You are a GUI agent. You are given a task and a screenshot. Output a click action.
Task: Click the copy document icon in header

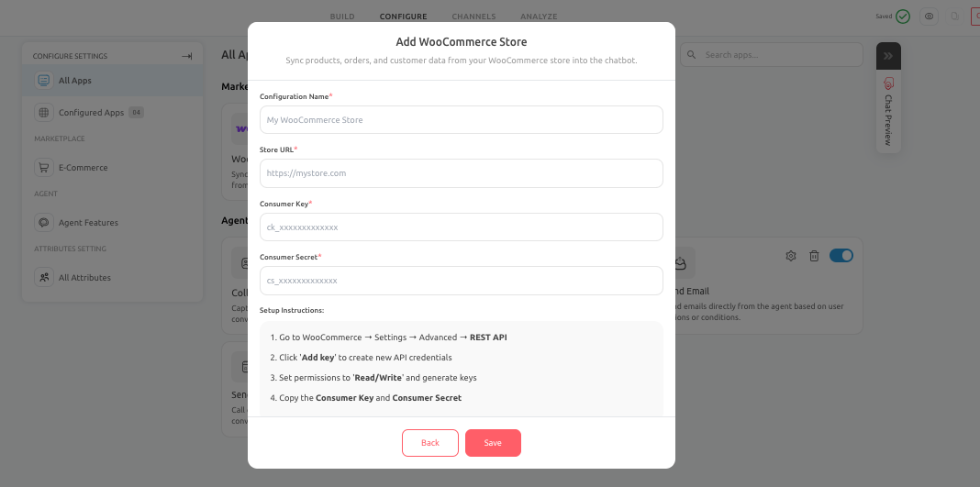coord(955,17)
